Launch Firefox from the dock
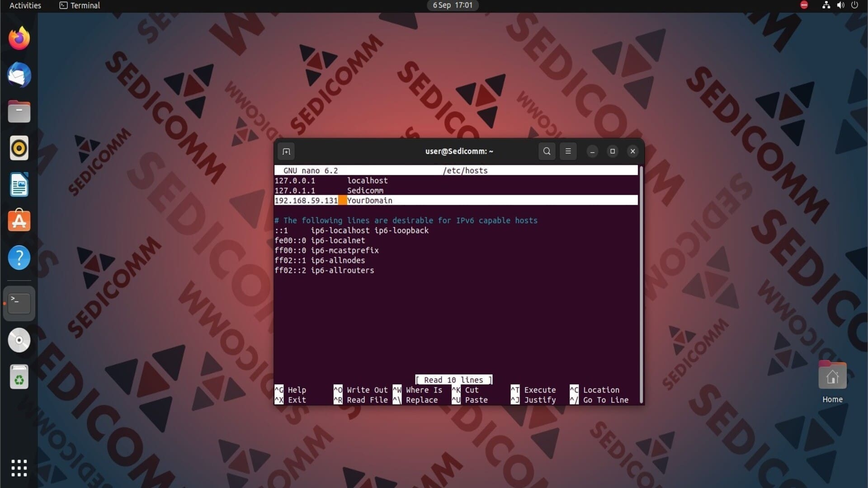 (19, 38)
